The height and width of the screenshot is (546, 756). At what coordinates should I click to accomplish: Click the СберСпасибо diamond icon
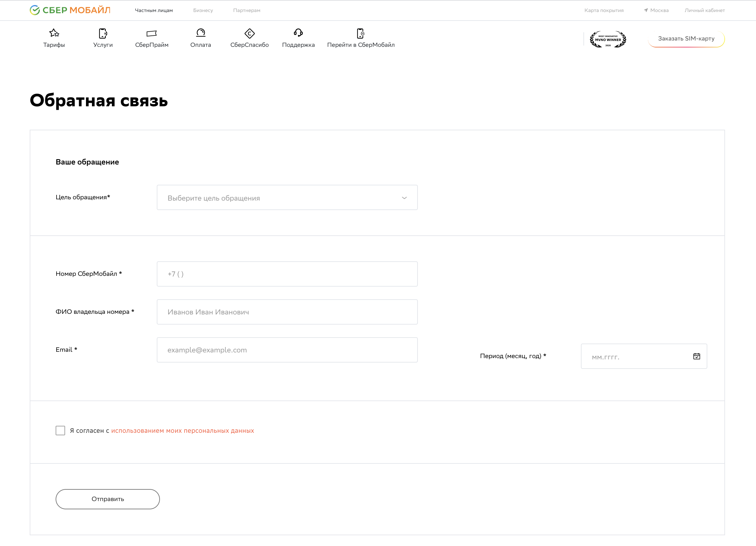tap(249, 33)
